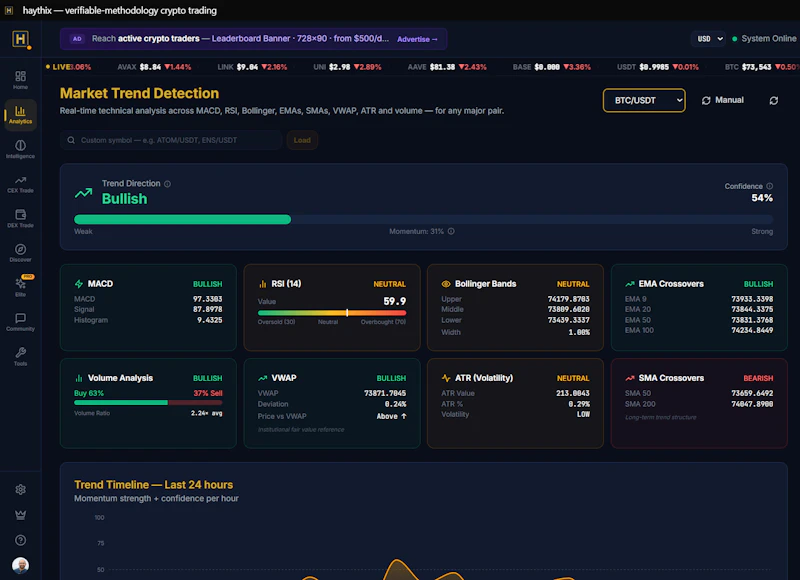
Task: Click the ATR Volatility LOW value
Action: 583,414
